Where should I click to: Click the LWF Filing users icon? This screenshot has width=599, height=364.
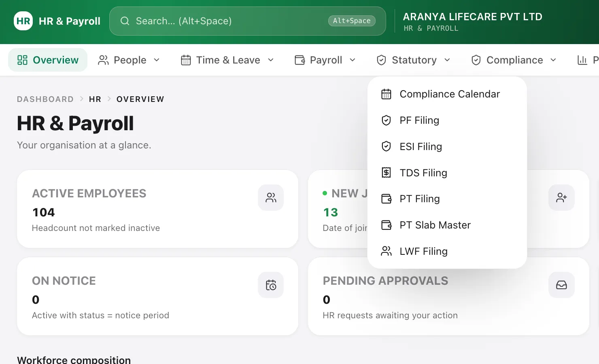pyautogui.click(x=387, y=251)
